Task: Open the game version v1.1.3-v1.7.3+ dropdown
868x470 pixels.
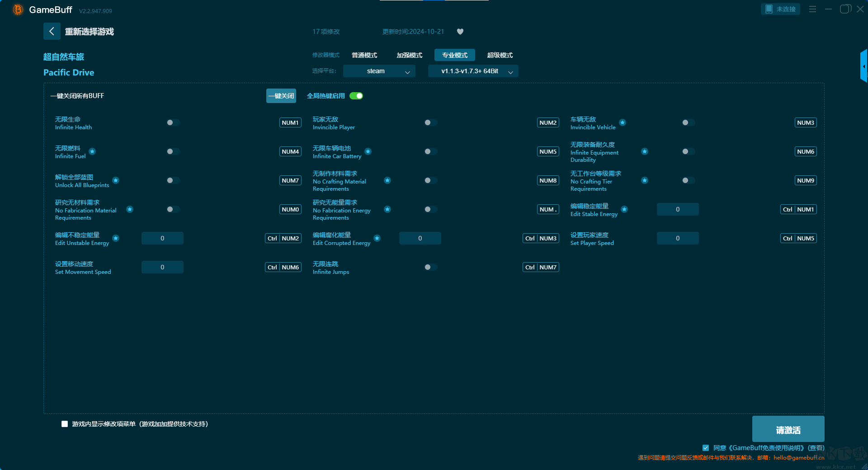Action: coord(473,71)
